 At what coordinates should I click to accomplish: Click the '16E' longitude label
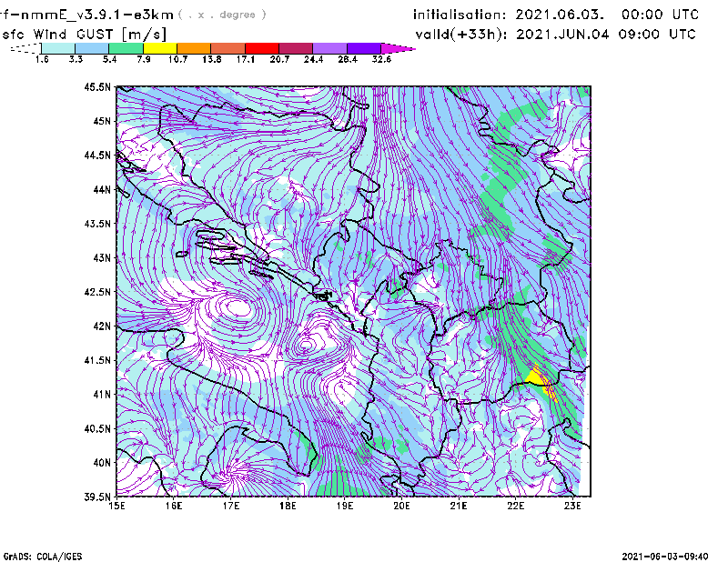coord(174,506)
